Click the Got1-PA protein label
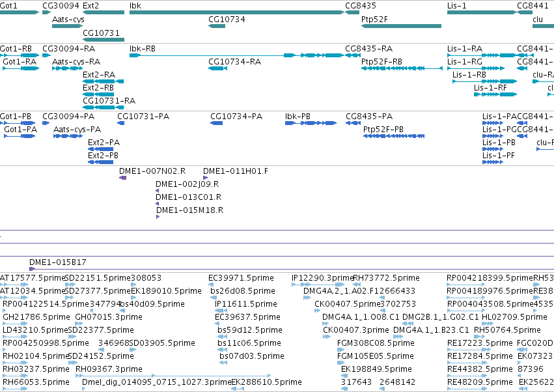This screenshot has height=392, width=554. click(20, 130)
